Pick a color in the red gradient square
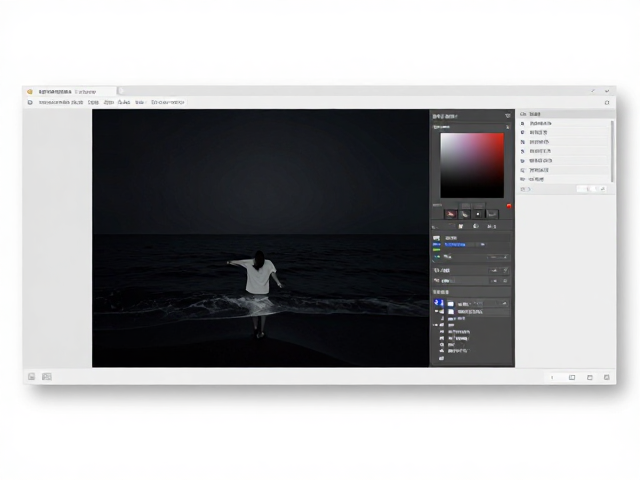The width and height of the screenshot is (640, 480). click(x=472, y=165)
